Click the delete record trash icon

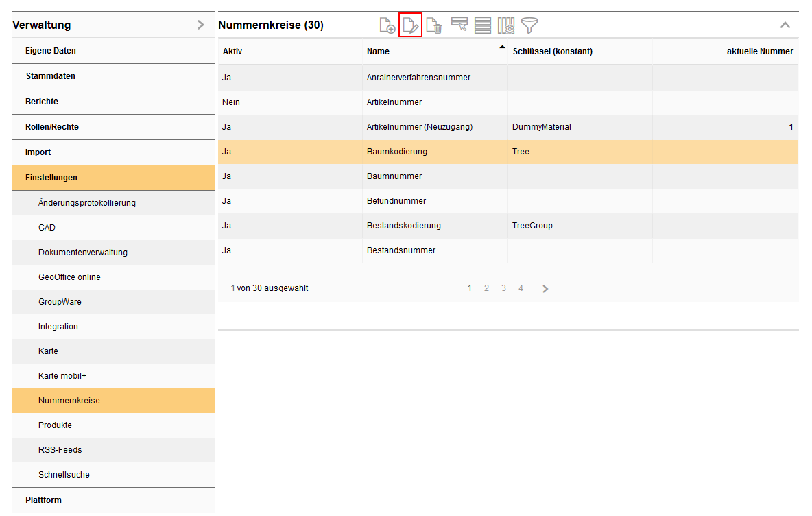[434, 26]
